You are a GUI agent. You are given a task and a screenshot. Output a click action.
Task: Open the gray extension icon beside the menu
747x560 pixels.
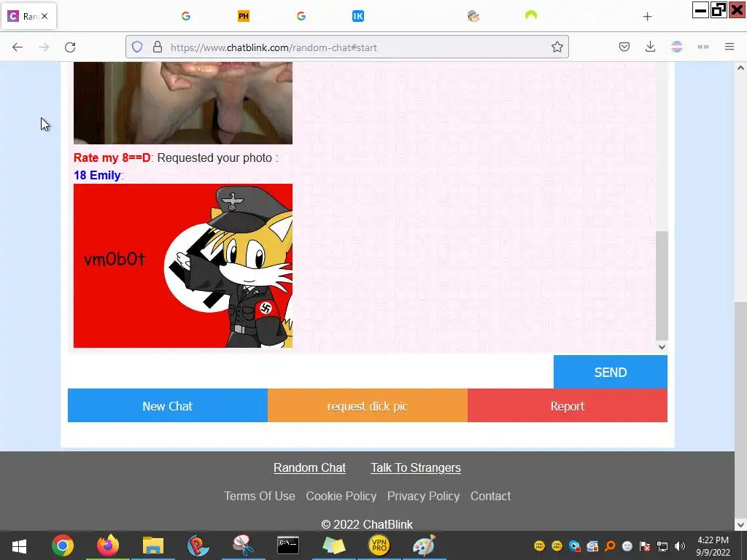[703, 47]
